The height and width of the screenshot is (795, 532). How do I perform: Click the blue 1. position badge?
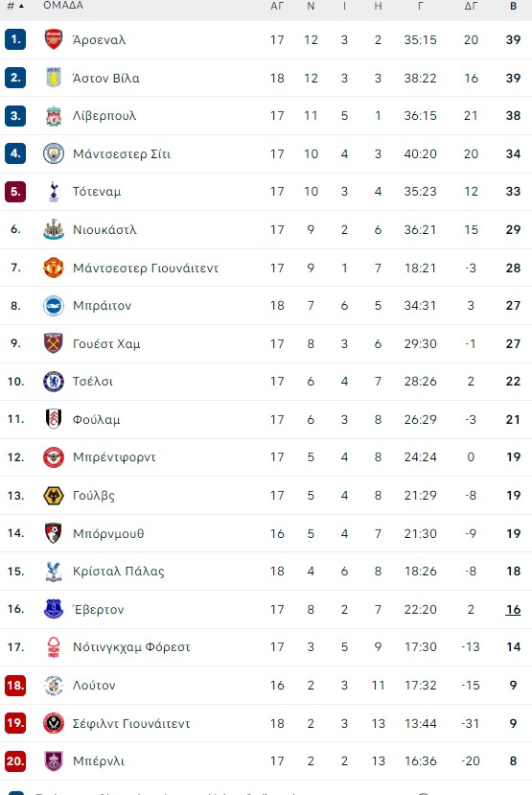click(x=15, y=39)
